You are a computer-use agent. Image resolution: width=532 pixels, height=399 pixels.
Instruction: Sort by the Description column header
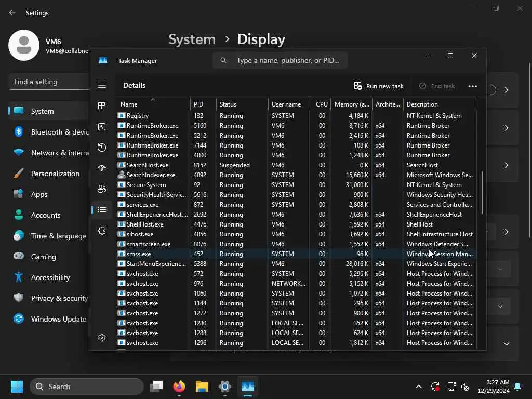point(440,104)
